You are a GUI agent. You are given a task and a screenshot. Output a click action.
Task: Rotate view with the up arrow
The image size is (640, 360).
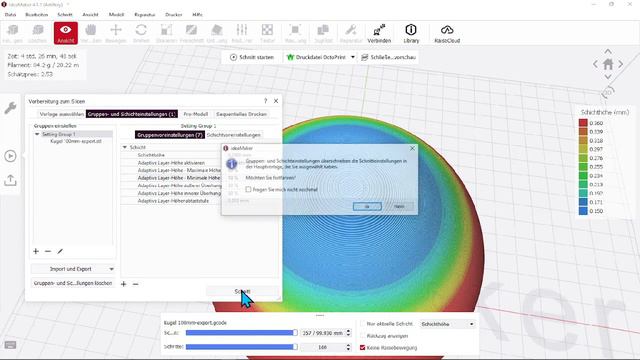click(608, 51)
